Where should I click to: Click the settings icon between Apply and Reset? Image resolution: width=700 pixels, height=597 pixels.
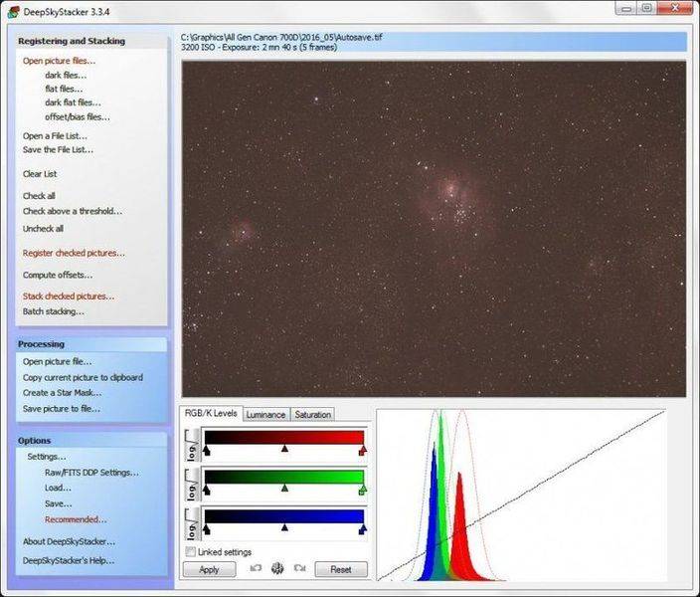pos(277,569)
